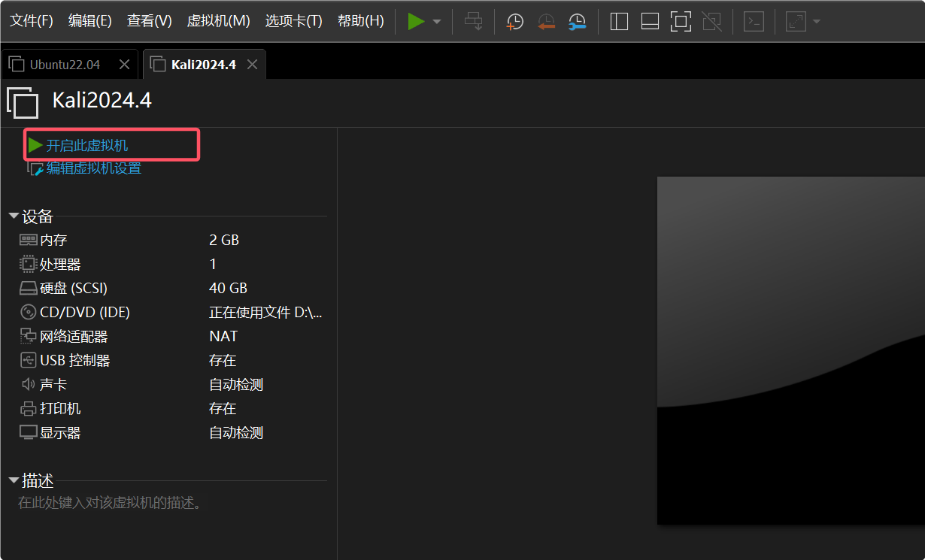Select the 内存 device label
925x560 pixels.
(x=53, y=241)
